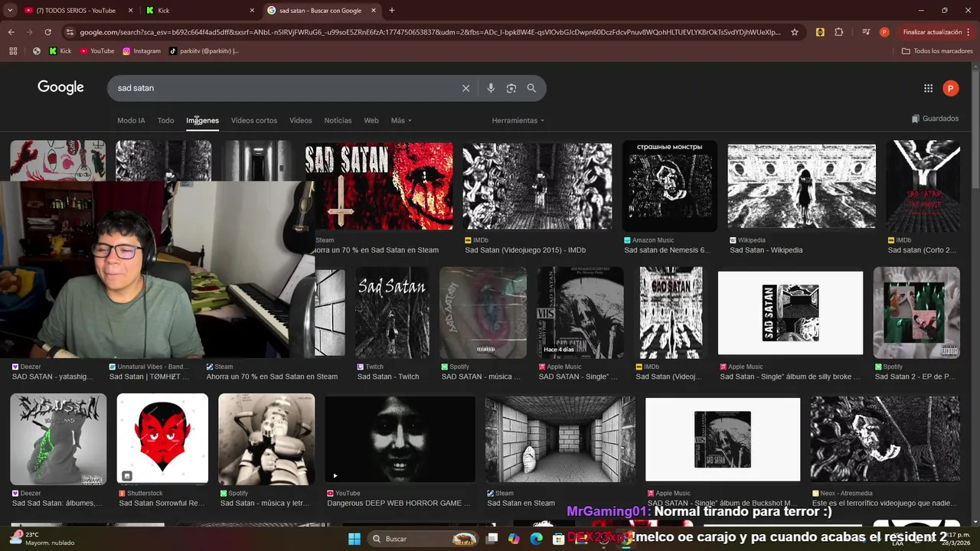The width and height of the screenshot is (980, 551).
Task: Open the Windows Start button
Action: pos(354,539)
